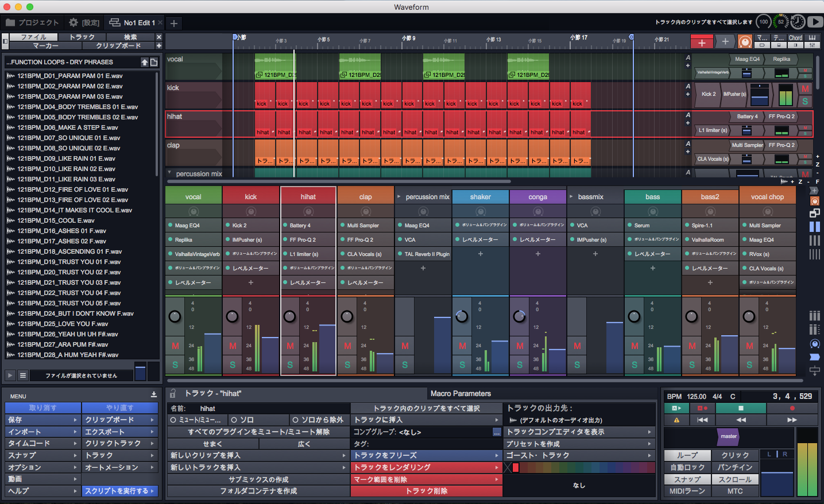824x504 pixels.
Task: Click the Battery 4 plugin on hihat channel
Action: (308, 225)
